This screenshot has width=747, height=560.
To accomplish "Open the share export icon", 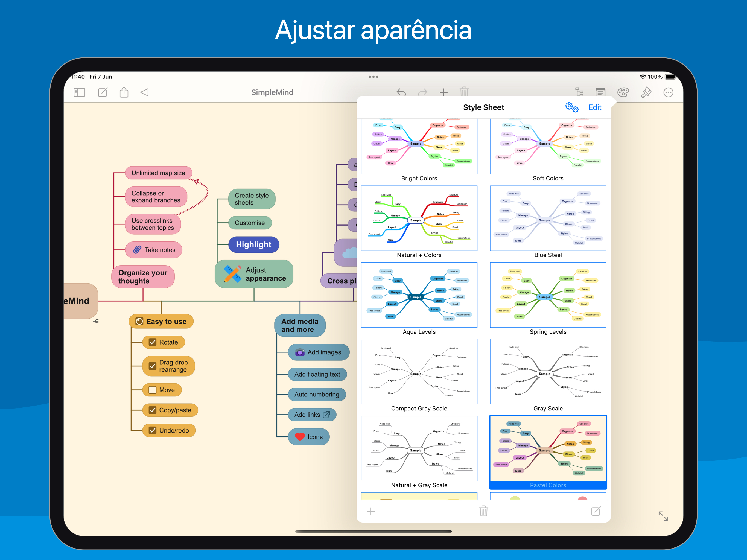I will point(124,92).
